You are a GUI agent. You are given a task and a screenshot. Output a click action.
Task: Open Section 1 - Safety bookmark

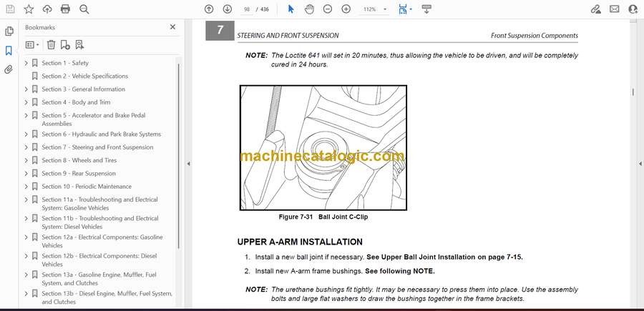tap(65, 63)
